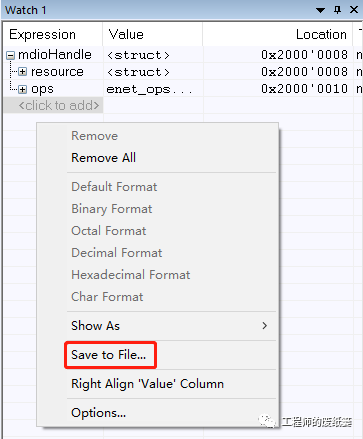Image resolution: width=363 pixels, height=439 pixels.
Task: Open Options... from the context menu
Action: click(x=98, y=413)
